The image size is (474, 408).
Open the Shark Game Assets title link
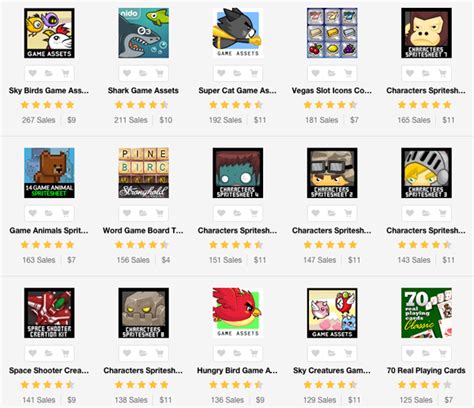(143, 90)
